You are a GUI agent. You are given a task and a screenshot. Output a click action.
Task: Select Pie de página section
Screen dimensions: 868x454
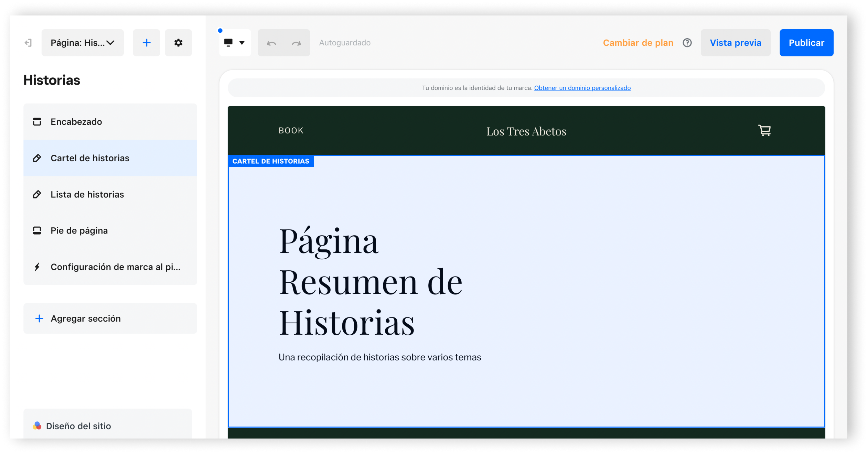pyautogui.click(x=110, y=230)
